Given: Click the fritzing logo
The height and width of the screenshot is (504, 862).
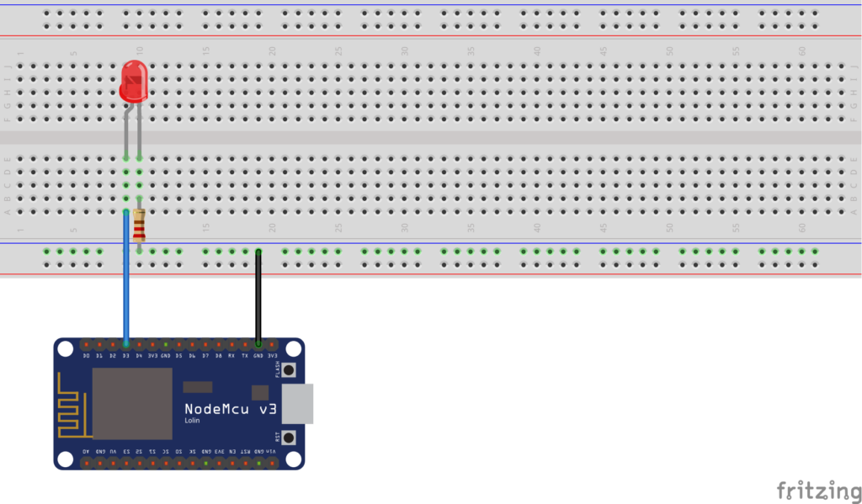Looking at the screenshot, I should tap(812, 490).
